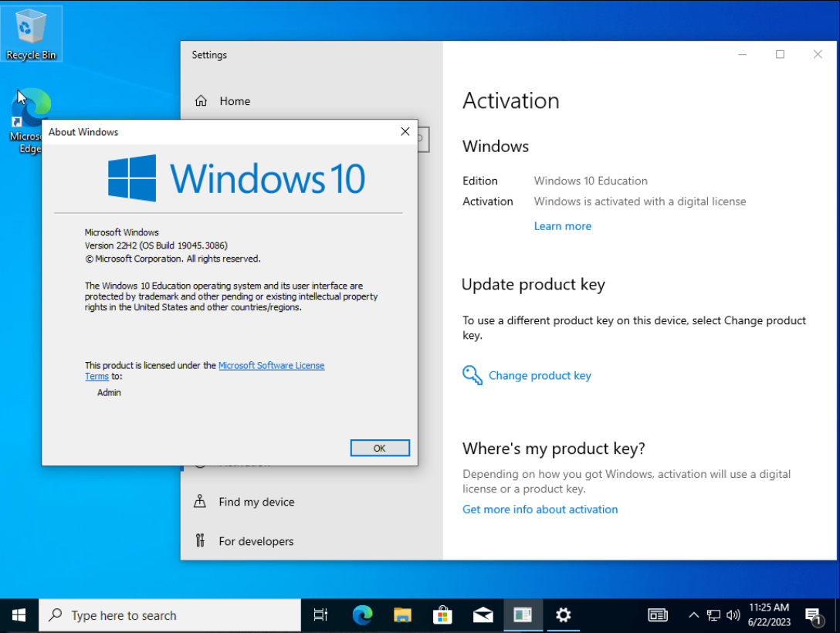The image size is (840, 633).
Task: Open Find my device settings
Action: tap(256, 502)
